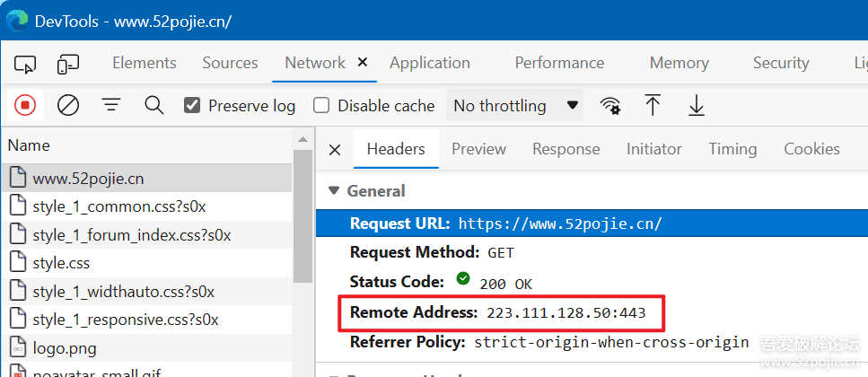Image resolution: width=868 pixels, height=377 pixels.
Task: Select the Network tab
Action: pyautogui.click(x=315, y=63)
